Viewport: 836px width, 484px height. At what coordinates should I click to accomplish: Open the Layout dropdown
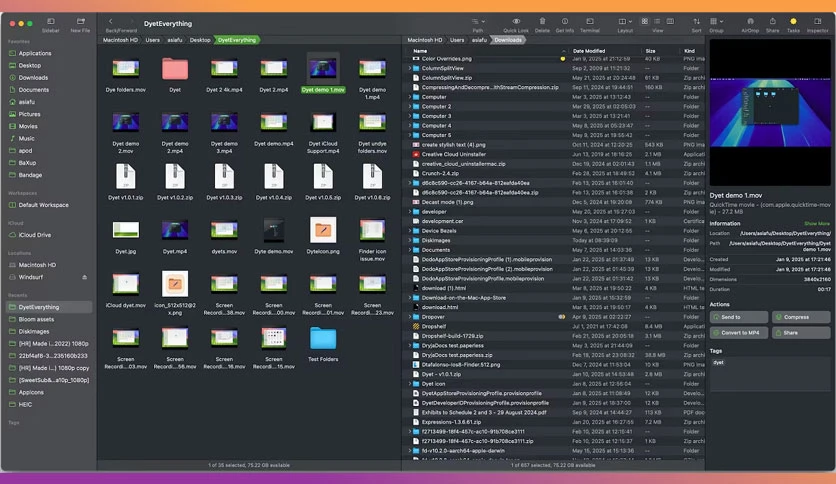625,21
